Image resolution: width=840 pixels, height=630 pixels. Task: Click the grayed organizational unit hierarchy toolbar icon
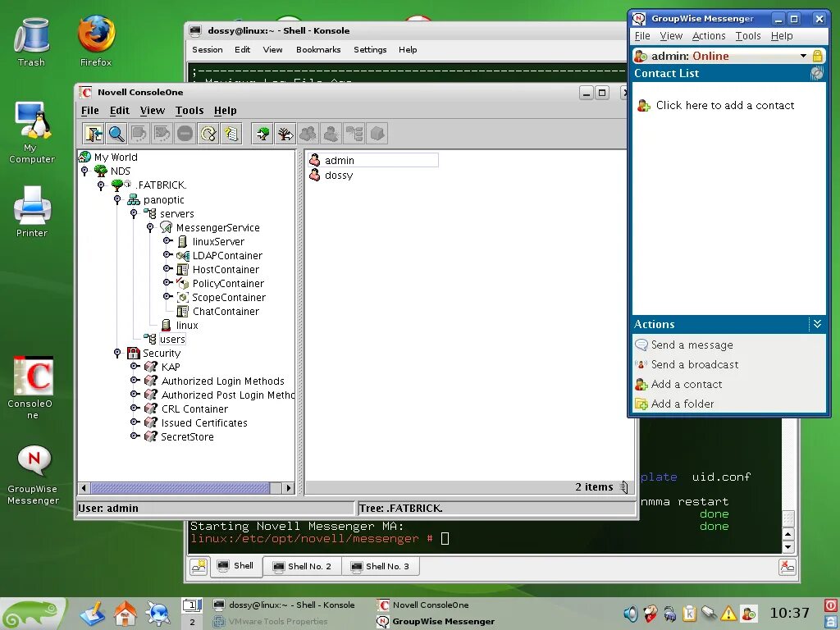click(x=354, y=134)
